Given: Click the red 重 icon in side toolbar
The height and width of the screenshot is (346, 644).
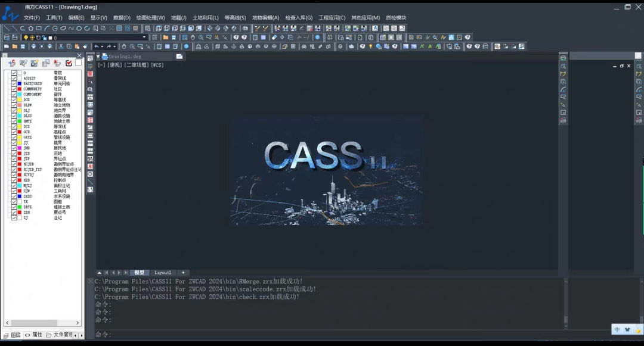Looking at the screenshot, I should coord(90,74).
